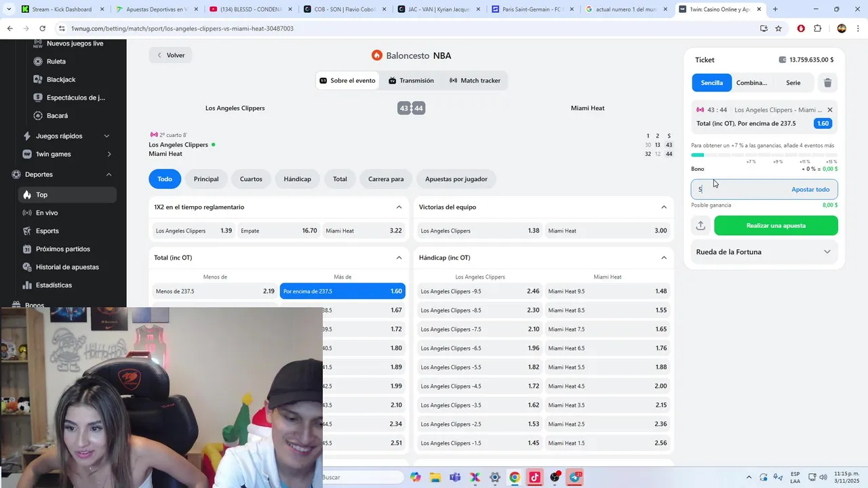Image resolution: width=868 pixels, height=488 pixels.
Task: Pick Miami Heat 3.00 team victory
Action: click(608, 230)
